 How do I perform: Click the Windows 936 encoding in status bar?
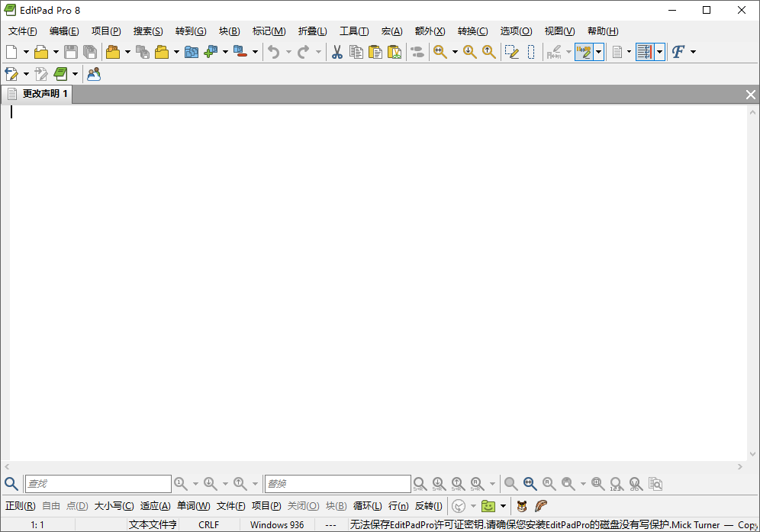tap(277, 524)
